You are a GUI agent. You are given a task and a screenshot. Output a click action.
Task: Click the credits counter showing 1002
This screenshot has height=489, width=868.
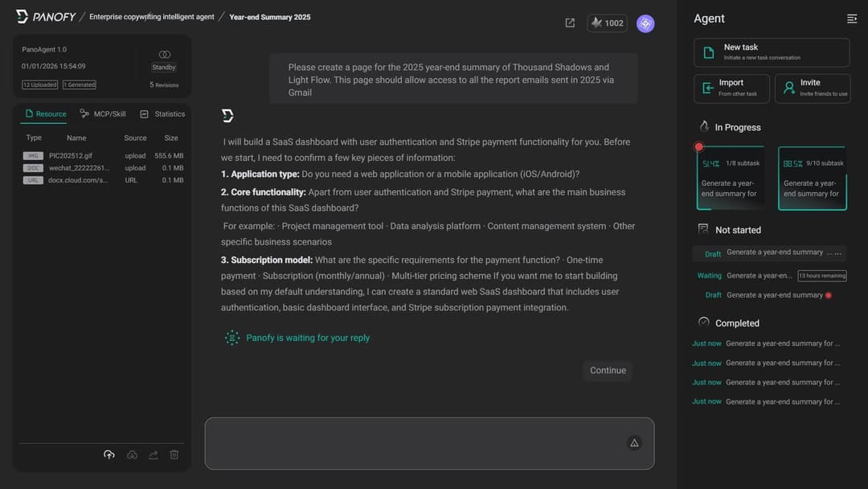(607, 23)
